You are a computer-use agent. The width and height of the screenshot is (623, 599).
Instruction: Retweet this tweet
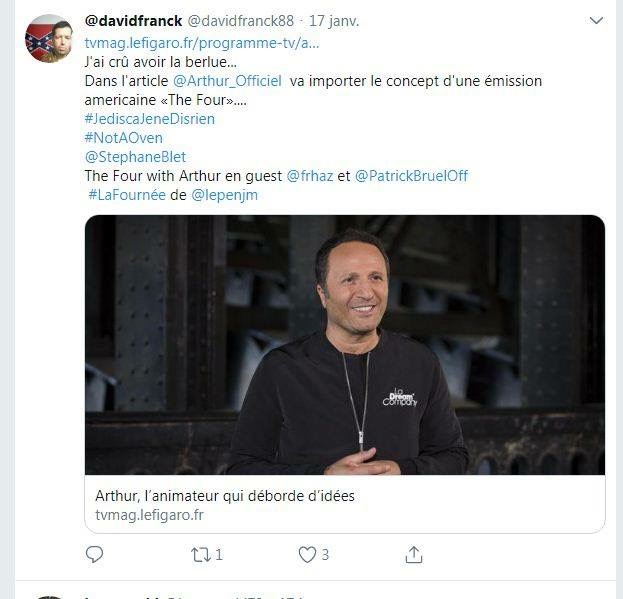(200, 553)
